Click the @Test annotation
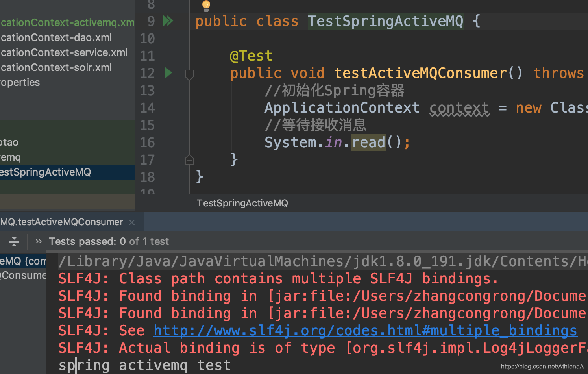The image size is (588, 374). 251,56
